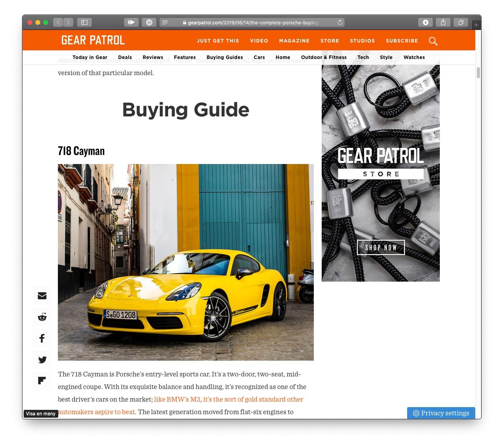Open Privacy settings button

441,413
